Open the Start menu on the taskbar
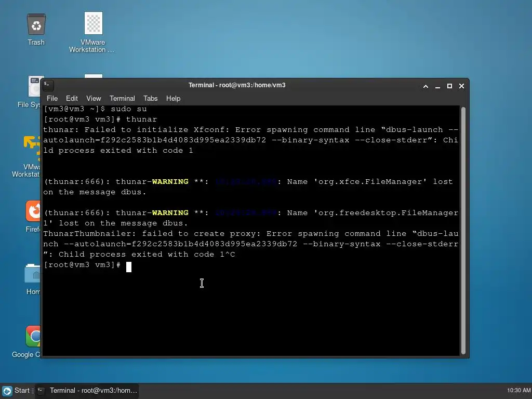This screenshot has height=399, width=532. click(x=16, y=391)
